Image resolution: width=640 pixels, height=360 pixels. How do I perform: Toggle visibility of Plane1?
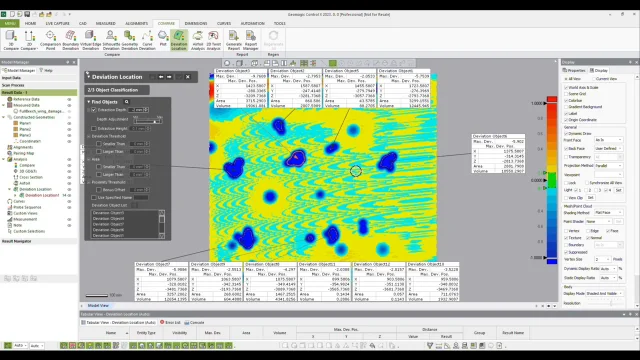point(69,123)
